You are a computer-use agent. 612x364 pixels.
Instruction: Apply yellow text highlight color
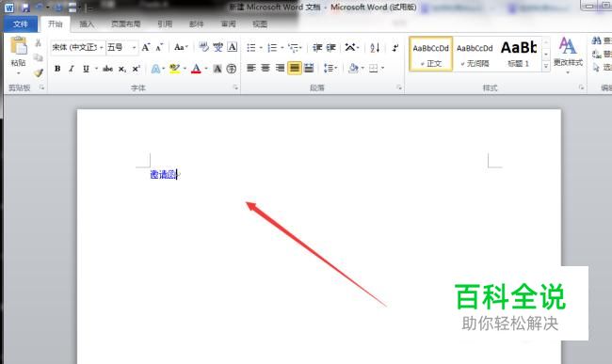tap(175, 69)
